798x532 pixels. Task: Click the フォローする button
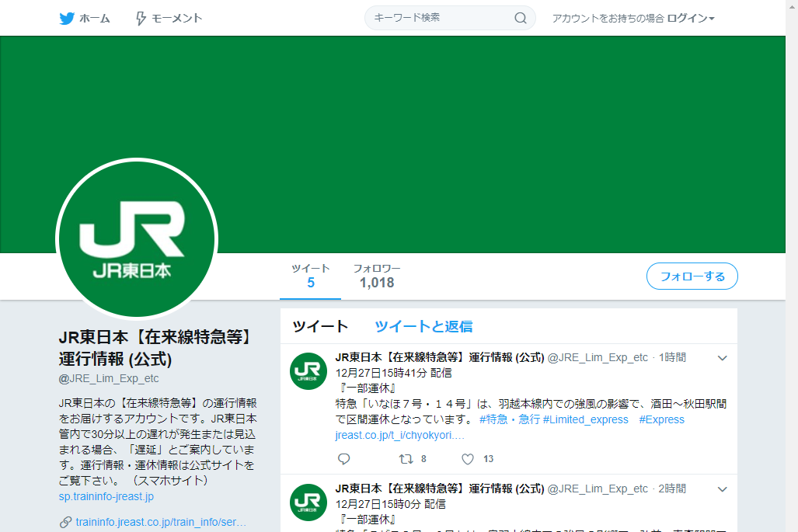pos(692,276)
